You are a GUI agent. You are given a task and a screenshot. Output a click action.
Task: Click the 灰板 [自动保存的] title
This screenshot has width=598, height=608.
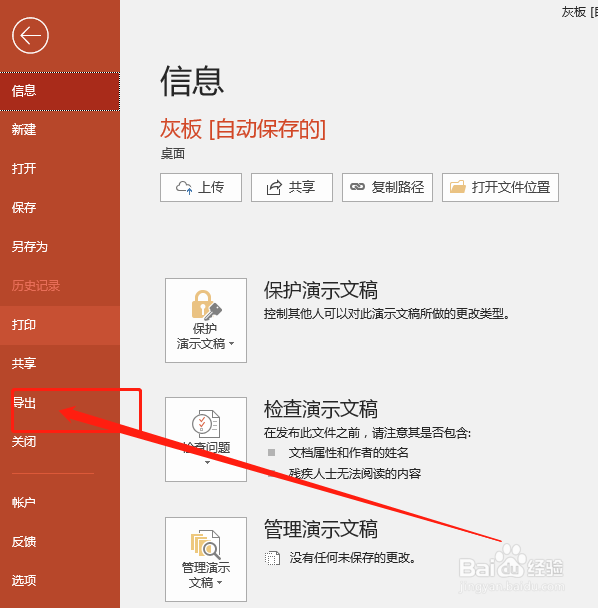[x=243, y=129]
